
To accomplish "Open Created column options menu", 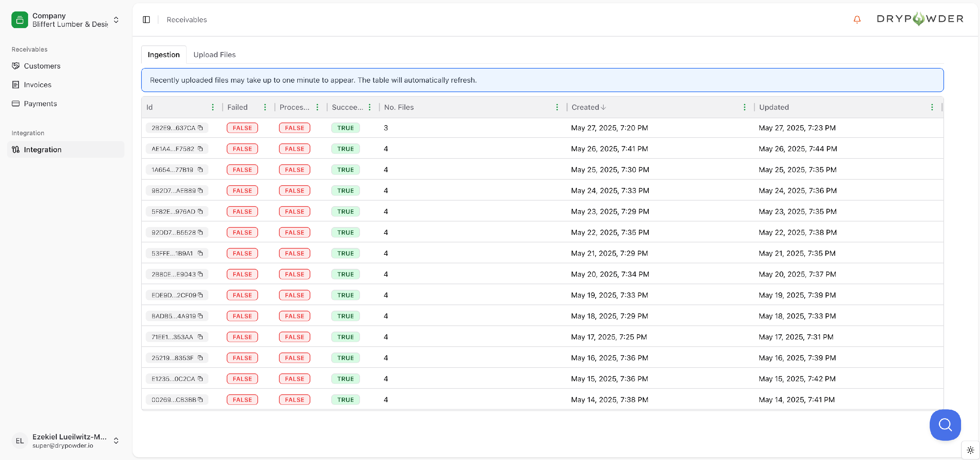I will (x=744, y=107).
